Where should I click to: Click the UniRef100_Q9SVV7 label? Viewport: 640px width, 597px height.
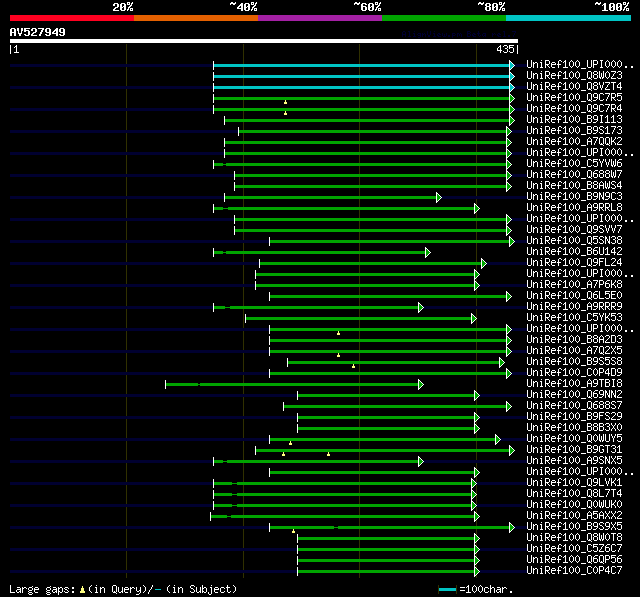coord(574,230)
